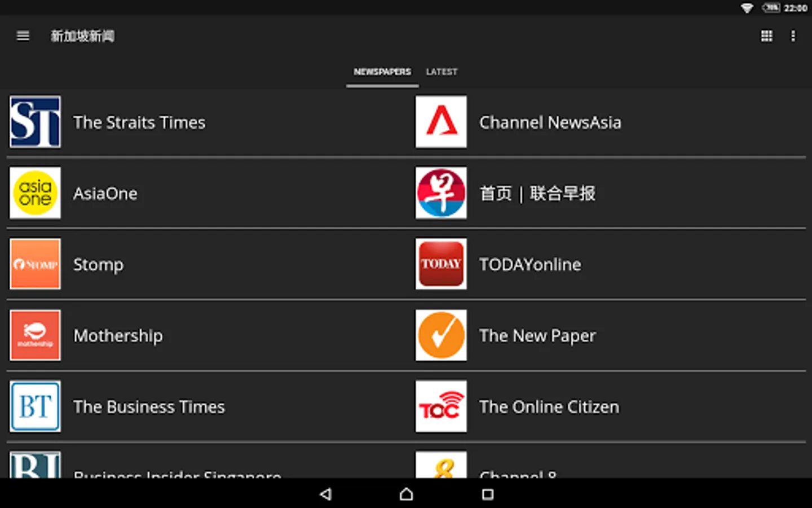
Task: Open Channel NewsAsia text label
Action: point(550,122)
